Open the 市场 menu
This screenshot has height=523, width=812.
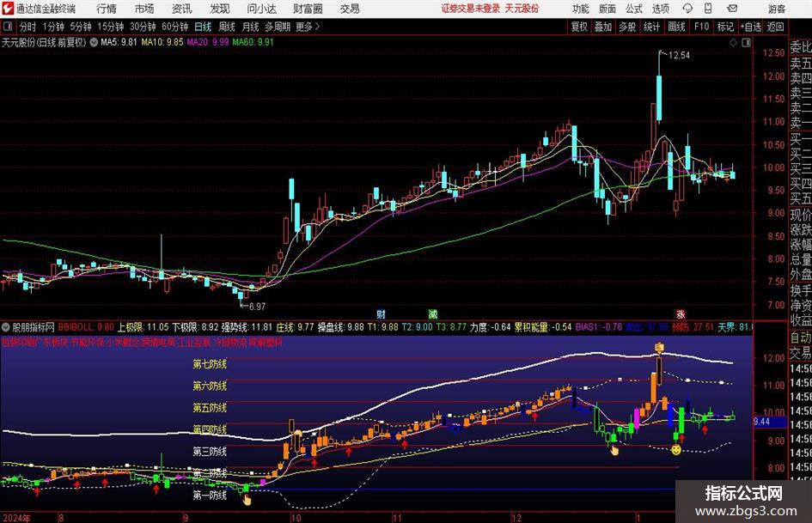144,9
